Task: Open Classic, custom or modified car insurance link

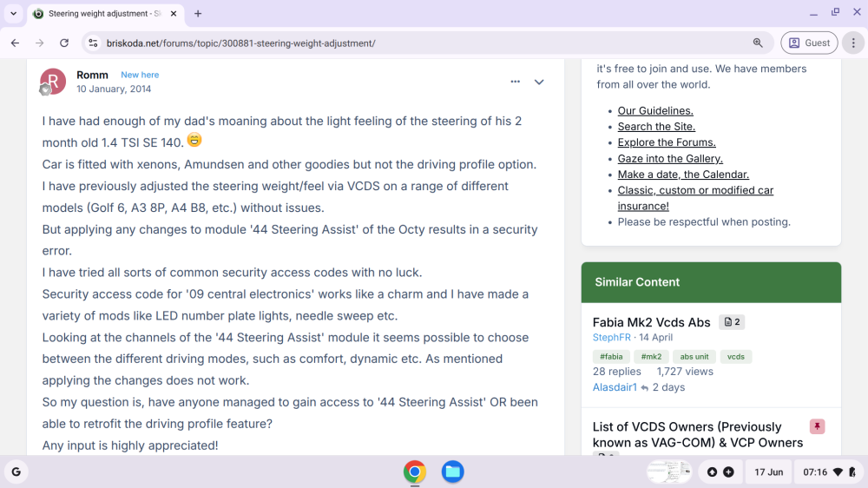Action: (695, 198)
